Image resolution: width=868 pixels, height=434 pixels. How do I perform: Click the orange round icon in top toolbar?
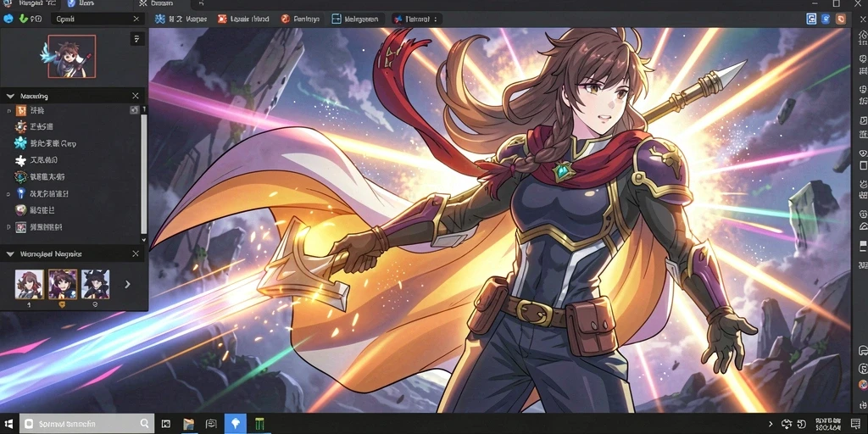coord(285,19)
